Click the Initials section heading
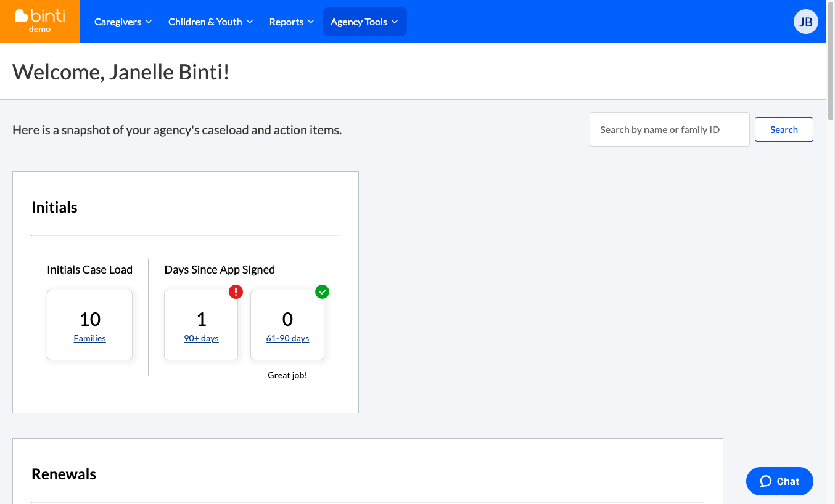The height and width of the screenshot is (504, 835). [54, 208]
